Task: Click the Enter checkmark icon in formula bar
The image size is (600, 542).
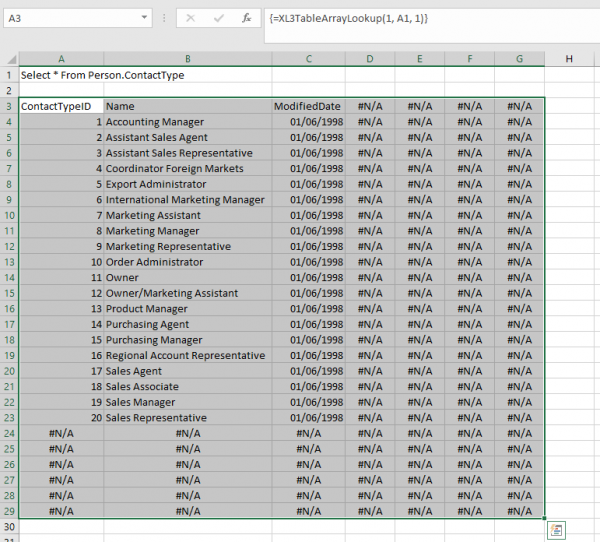Action: (x=219, y=18)
